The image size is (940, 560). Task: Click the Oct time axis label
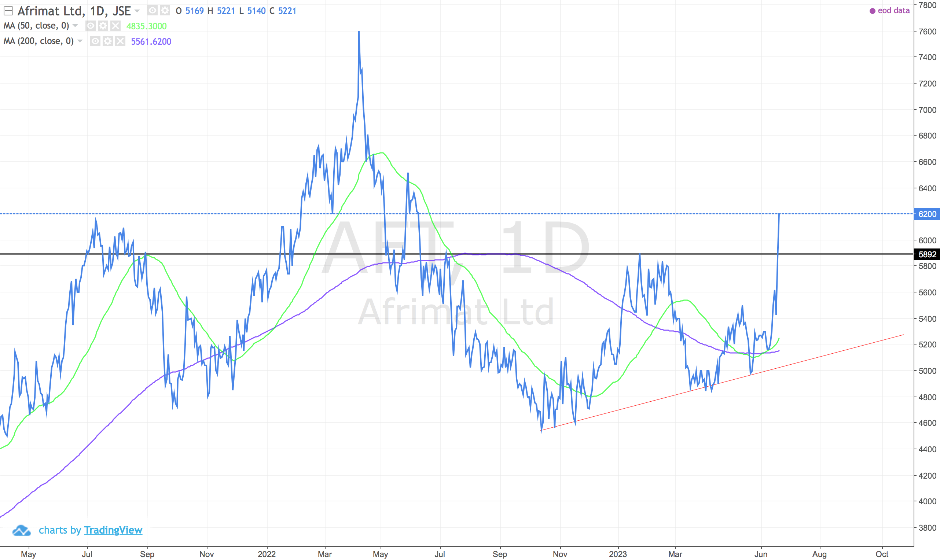tap(882, 554)
